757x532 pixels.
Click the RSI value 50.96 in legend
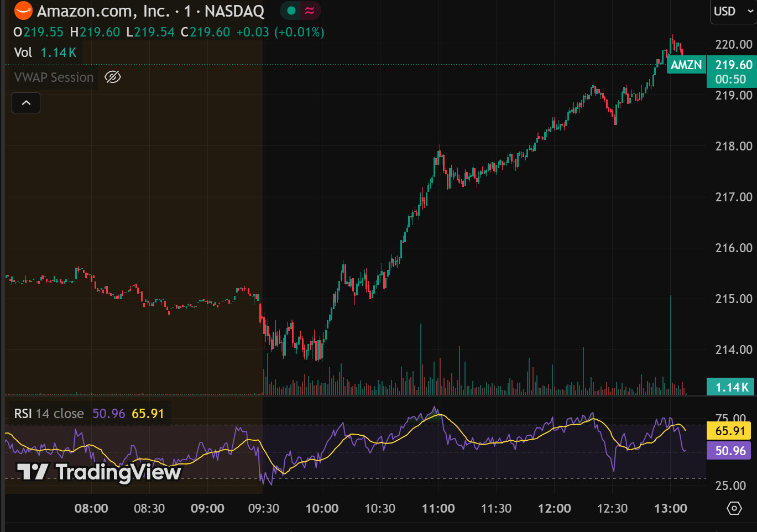tap(108, 414)
